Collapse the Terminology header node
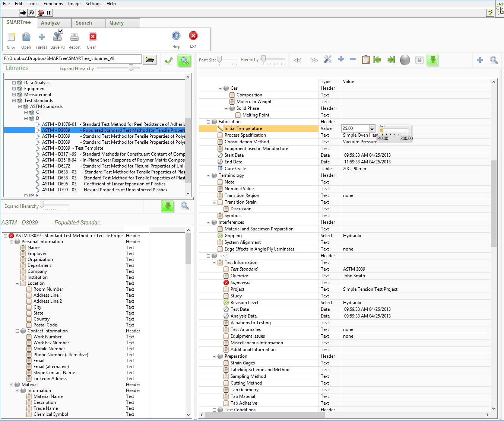This screenshot has height=421, width=504. coord(208,175)
